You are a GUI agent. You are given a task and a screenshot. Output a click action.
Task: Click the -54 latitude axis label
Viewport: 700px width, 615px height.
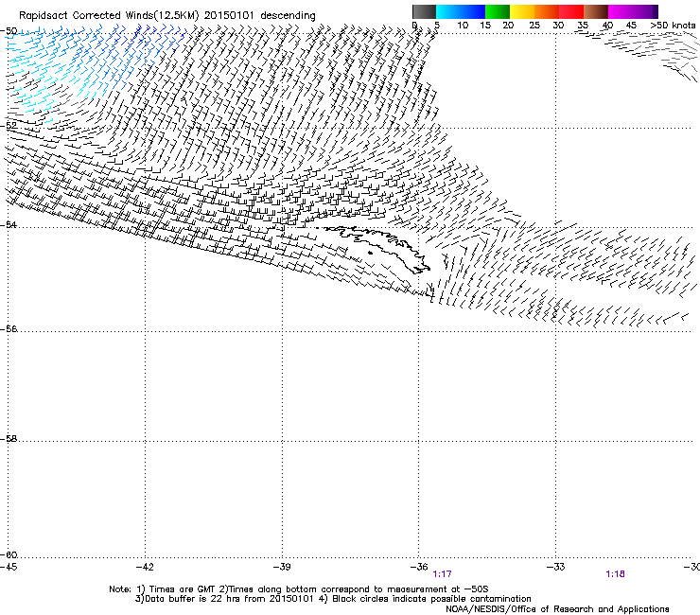coord(9,224)
